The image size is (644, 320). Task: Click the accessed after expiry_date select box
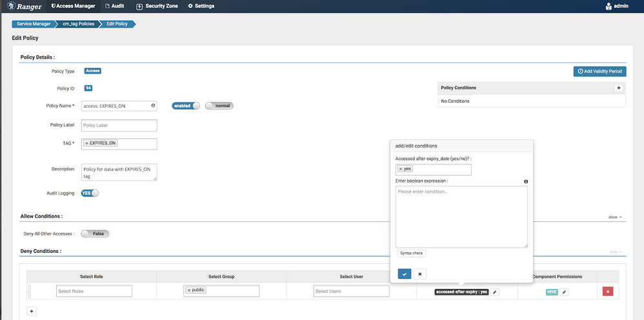[433, 169]
